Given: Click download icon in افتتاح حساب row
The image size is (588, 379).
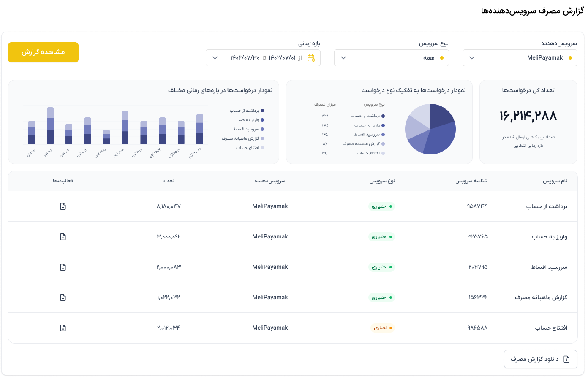Looking at the screenshot, I should 63,328.
